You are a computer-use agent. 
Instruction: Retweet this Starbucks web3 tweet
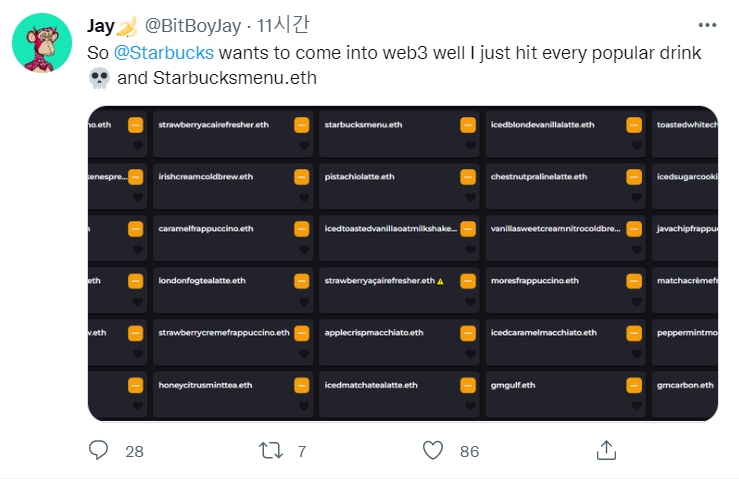click(x=270, y=451)
